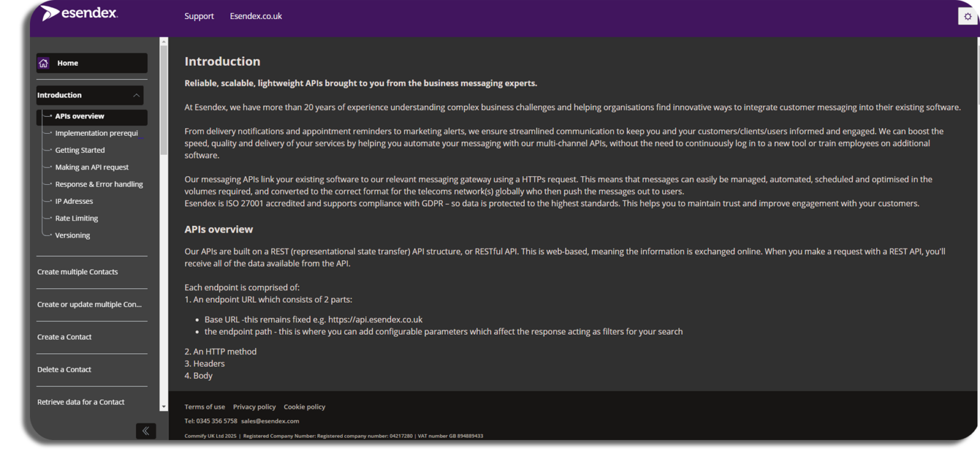Click the Home house icon
The height and width of the screenshot is (454, 980).
coord(43,63)
